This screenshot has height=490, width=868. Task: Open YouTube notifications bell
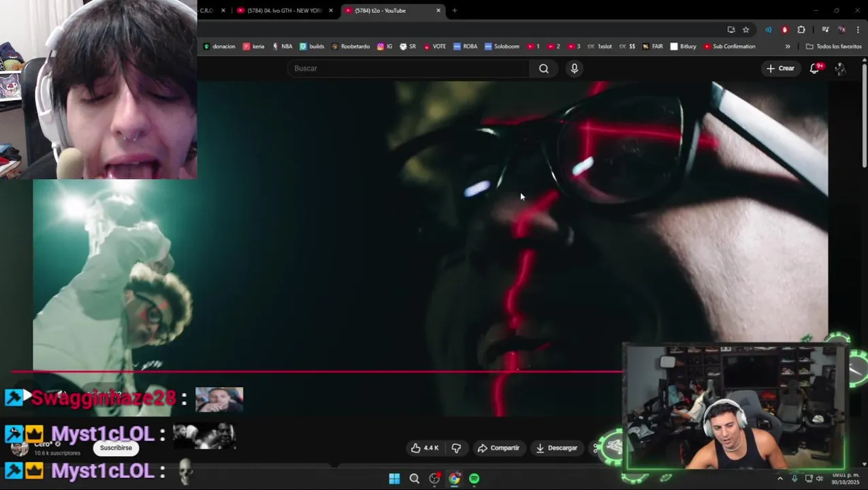814,68
